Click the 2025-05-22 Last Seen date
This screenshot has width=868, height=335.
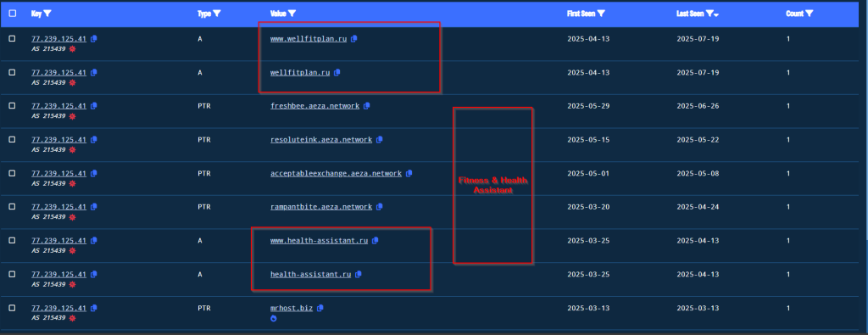tap(698, 140)
